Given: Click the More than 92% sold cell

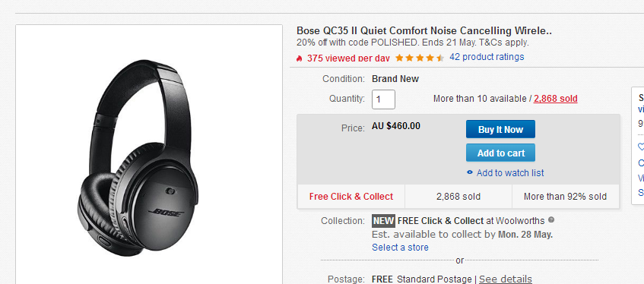Looking at the screenshot, I should [x=566, y=197].
